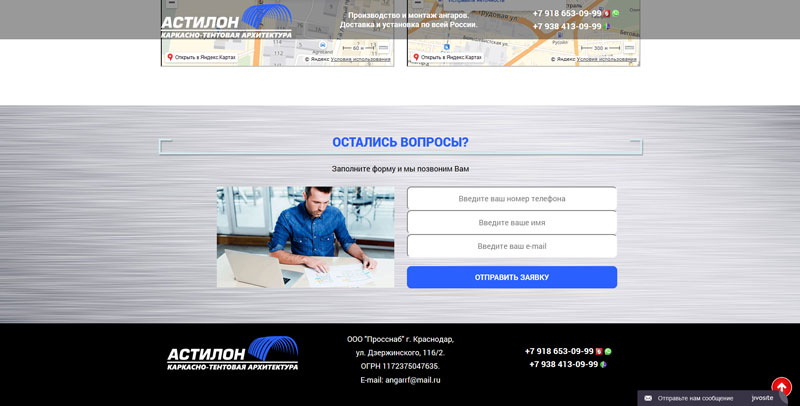Submit the form with Отправить заявку

coord(512,277)
